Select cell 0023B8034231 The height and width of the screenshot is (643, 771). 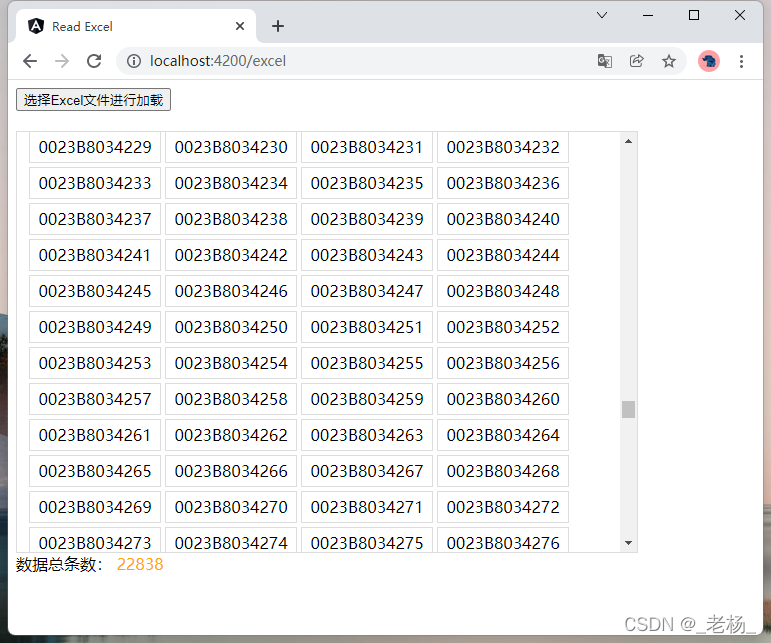pyautogui.click(x=367, y=147)
